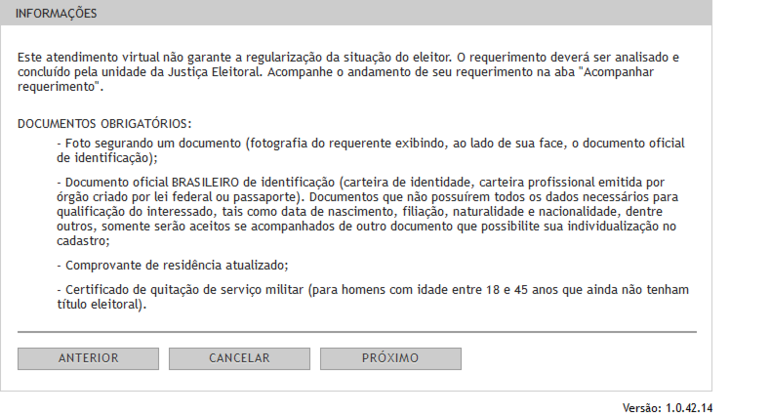Click the "18 e 45 anos" text

(x=522, y=290)
